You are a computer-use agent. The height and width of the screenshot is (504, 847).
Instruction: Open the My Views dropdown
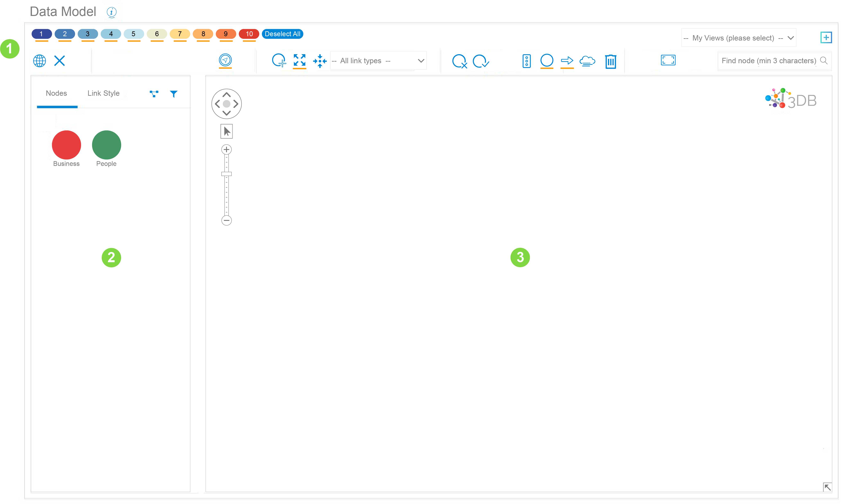(x=738, y=38)
